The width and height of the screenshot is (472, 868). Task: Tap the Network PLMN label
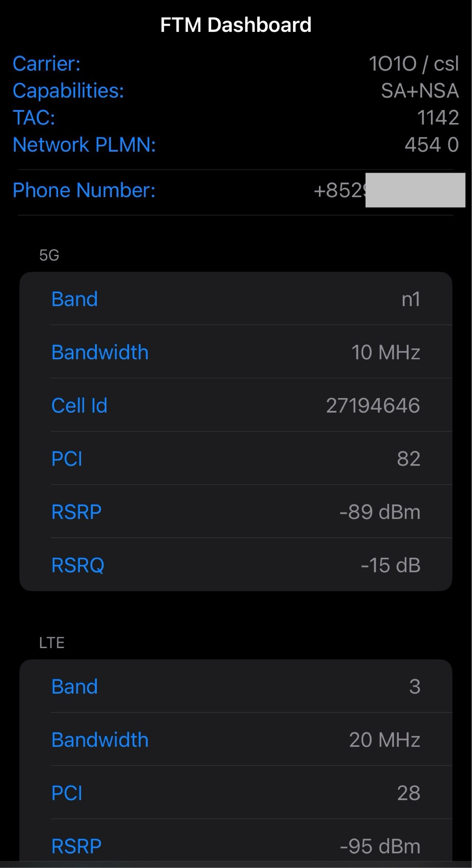click(x=84, y=144)
